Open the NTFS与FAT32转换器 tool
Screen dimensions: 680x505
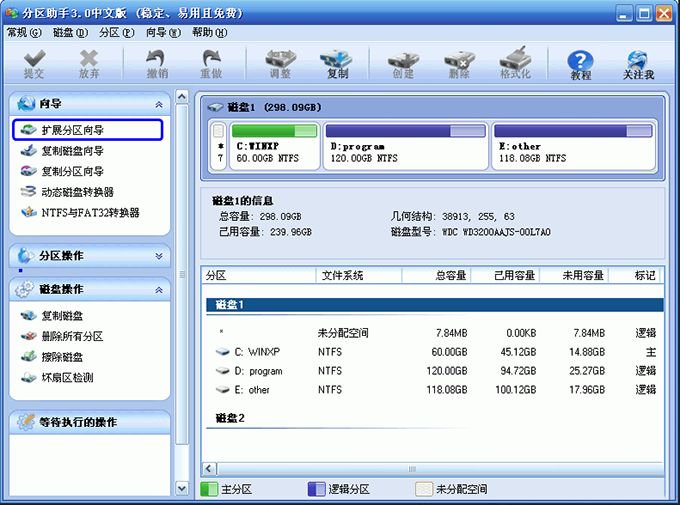89,213
